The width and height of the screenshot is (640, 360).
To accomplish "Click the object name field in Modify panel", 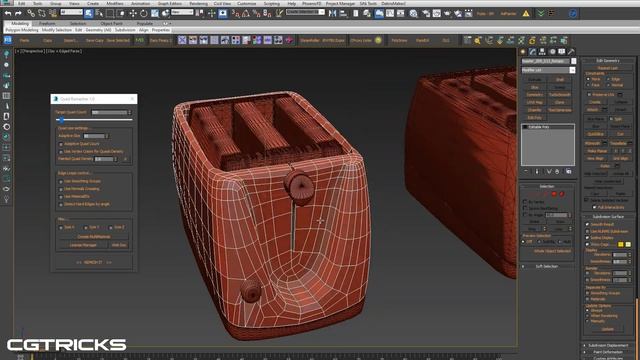I will click(545, 61).
